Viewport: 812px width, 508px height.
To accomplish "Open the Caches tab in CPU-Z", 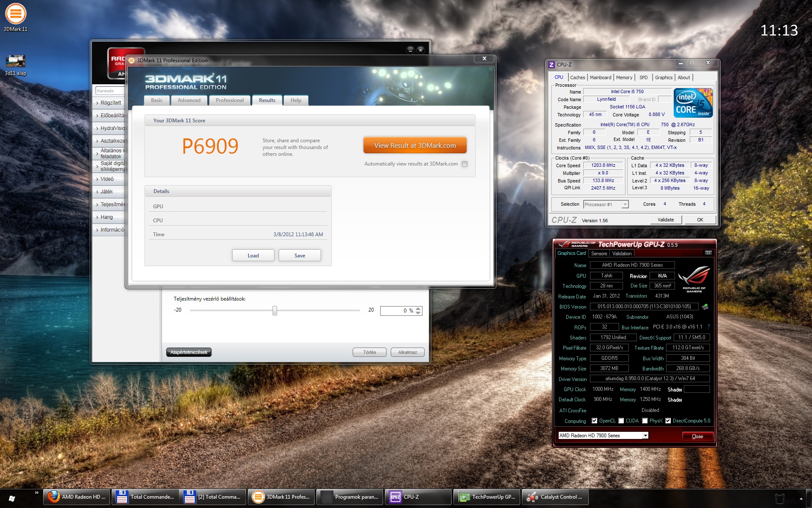I will [x=577, y=77].
